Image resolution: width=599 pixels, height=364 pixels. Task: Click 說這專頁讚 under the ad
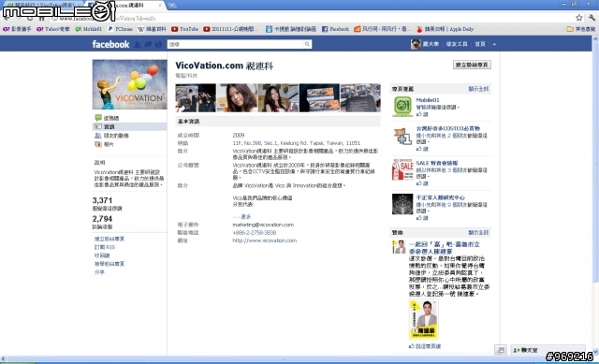[425, 346]
